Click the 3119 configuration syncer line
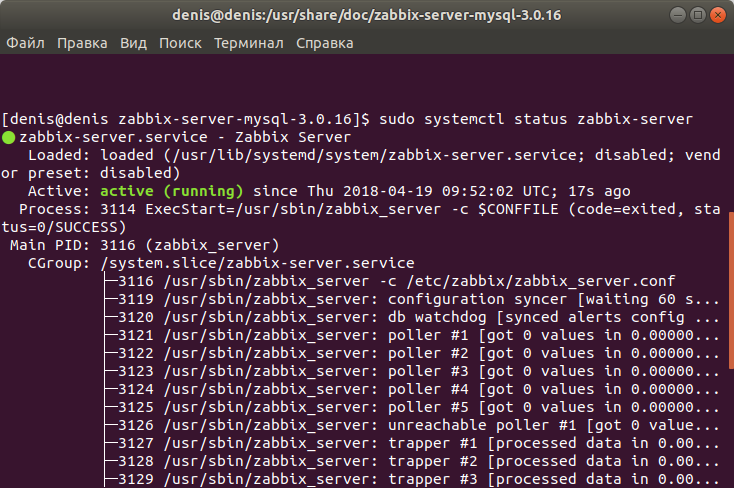The image size is (734, 488). pos(418,299)
